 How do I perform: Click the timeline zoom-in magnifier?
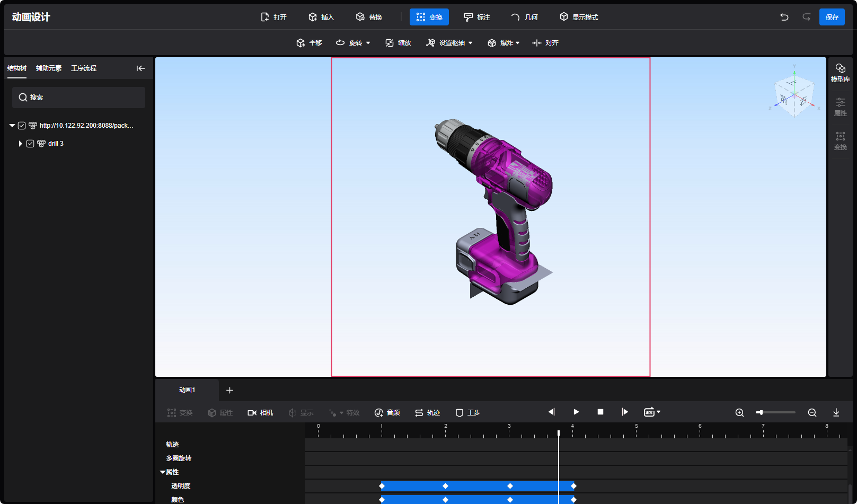[x=739, y=412]
